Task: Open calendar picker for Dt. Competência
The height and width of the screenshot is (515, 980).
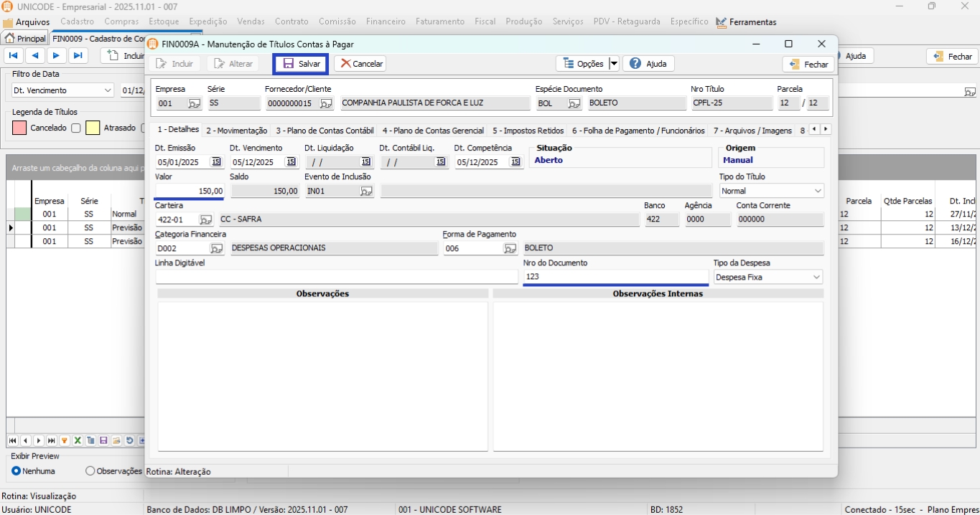Action: [515, 162]
